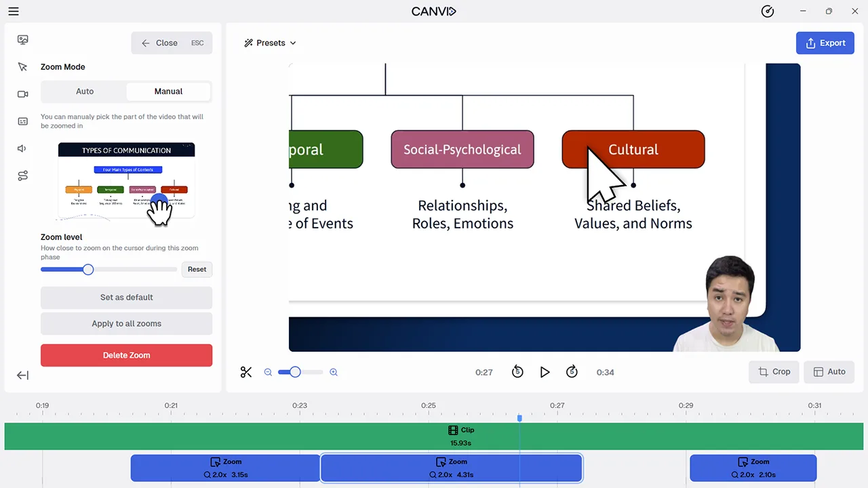Open the background panel in sidebar
The width and height of the screenshot is (868, 488).
22,39
